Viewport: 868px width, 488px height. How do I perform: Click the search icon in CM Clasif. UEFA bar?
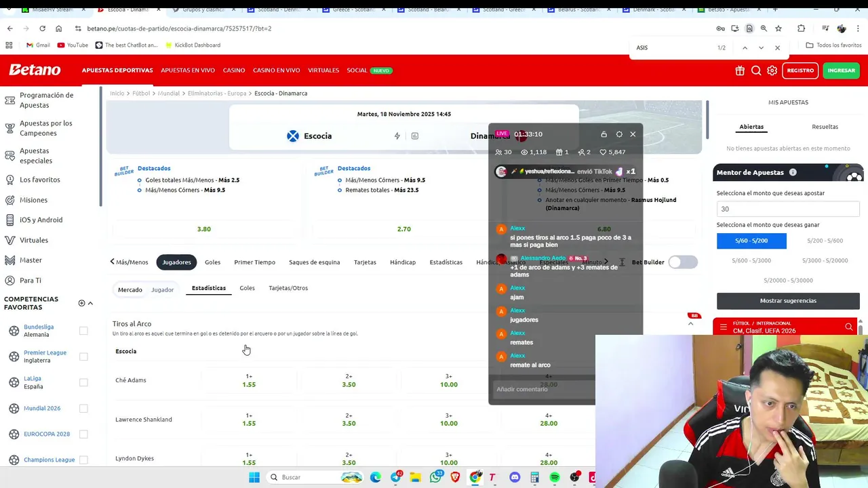click(848, 327)
